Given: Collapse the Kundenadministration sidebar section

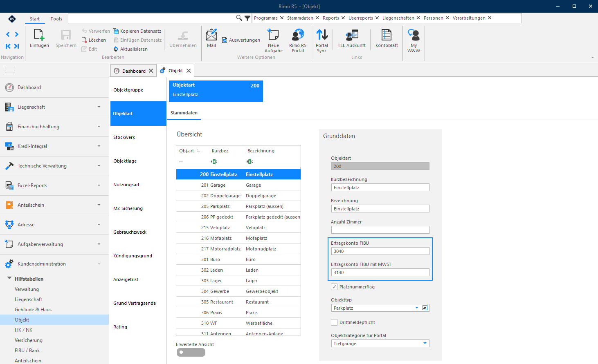Looking at the screenshot, I should 54,264.
